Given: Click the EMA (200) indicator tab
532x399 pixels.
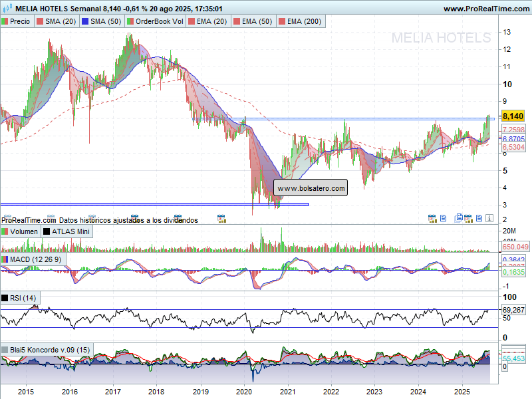Looking at the screenshot, I should coord(299,21).
